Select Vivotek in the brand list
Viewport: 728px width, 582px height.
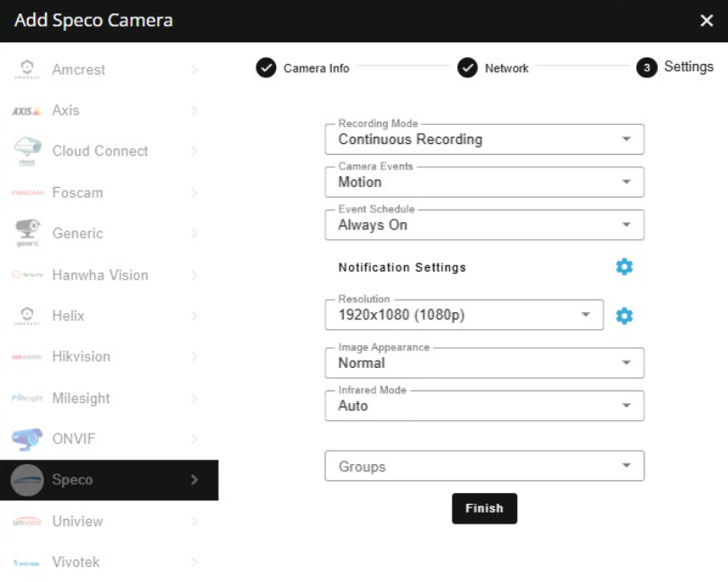point(109,562)
